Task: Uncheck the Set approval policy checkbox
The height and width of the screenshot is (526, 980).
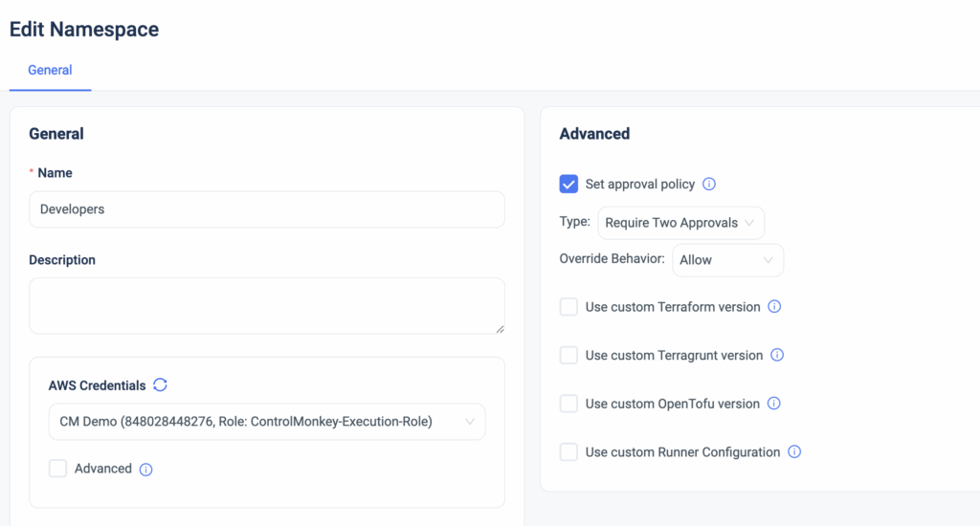Action: pos(568,185)
